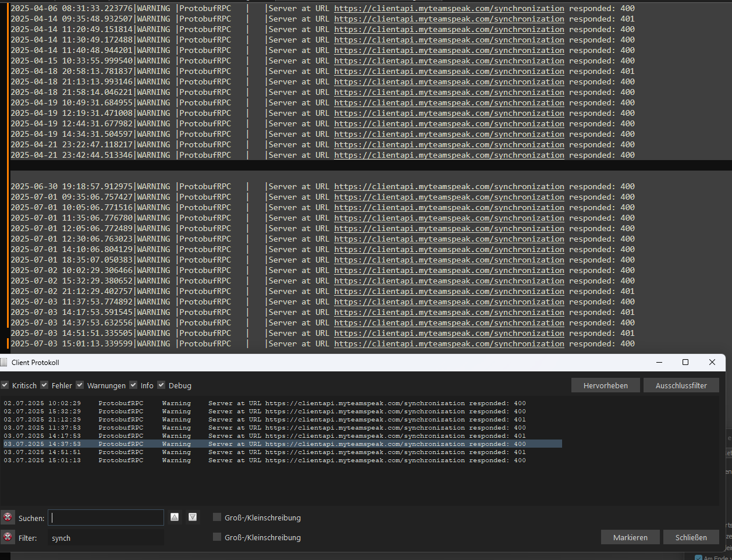
Task: Turn off the Debug log level checkbox
Action: coord(161,385)
